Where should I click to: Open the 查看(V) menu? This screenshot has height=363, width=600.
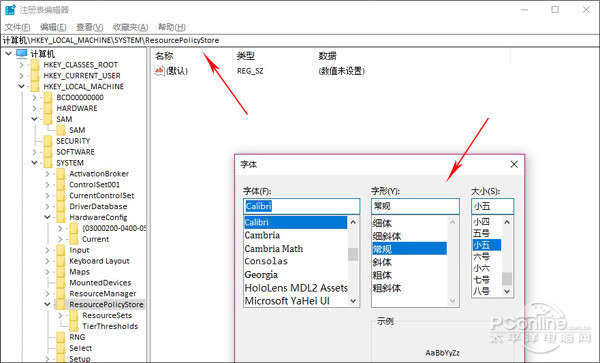coord(89,27)
